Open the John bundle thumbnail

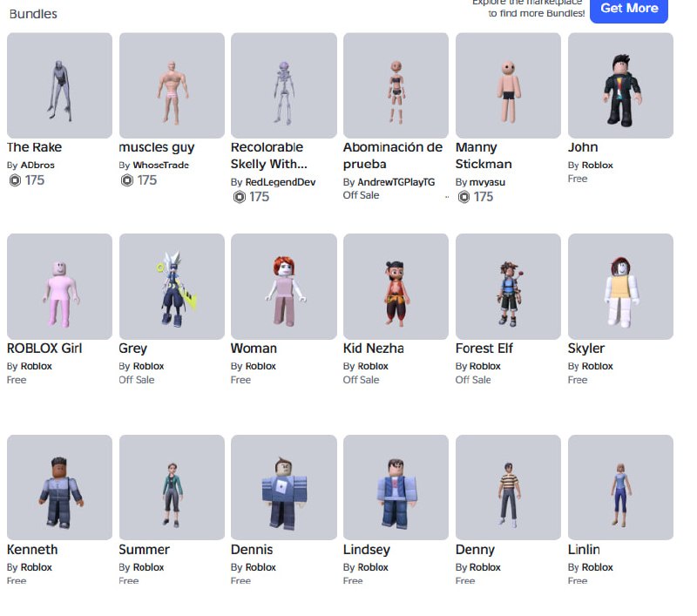(620, 85)
